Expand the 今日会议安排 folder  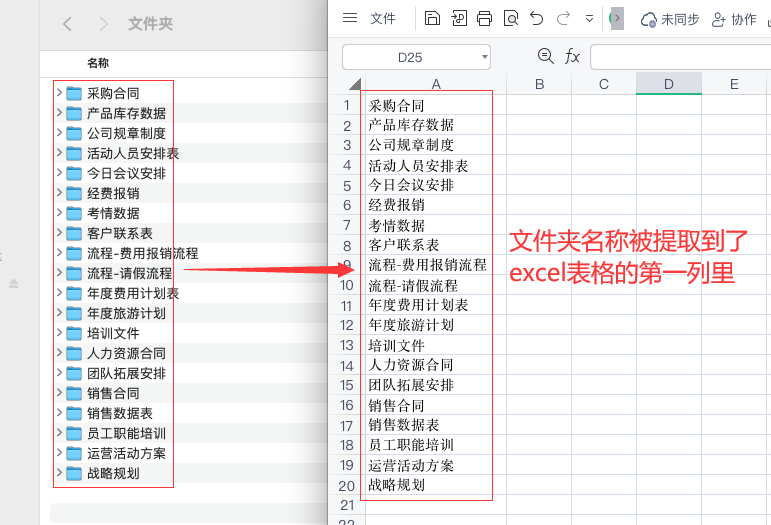[59, 172]
